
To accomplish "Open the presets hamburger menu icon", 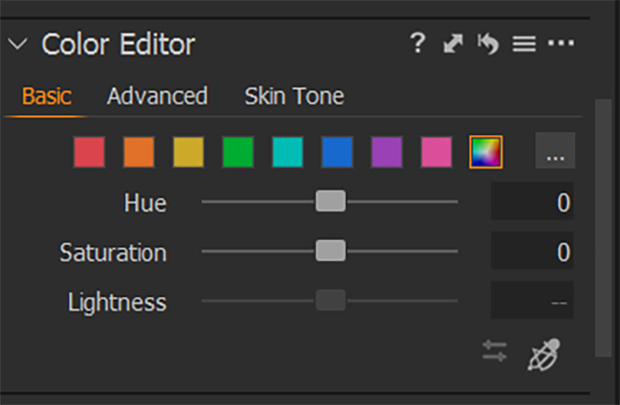I will pos(524,44).
